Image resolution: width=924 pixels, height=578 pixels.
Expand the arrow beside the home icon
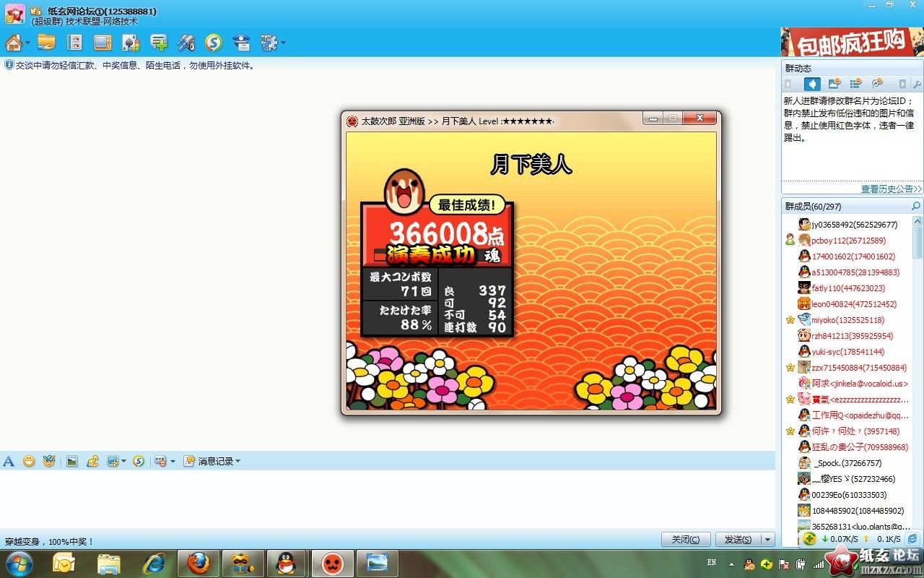pyautogui.click(x=28, y=43)
